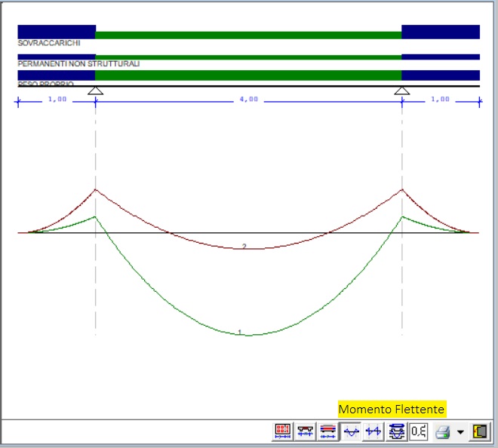Open the red-blue load layers view
This screenshot has width=498, height=448.
point(327,431)
